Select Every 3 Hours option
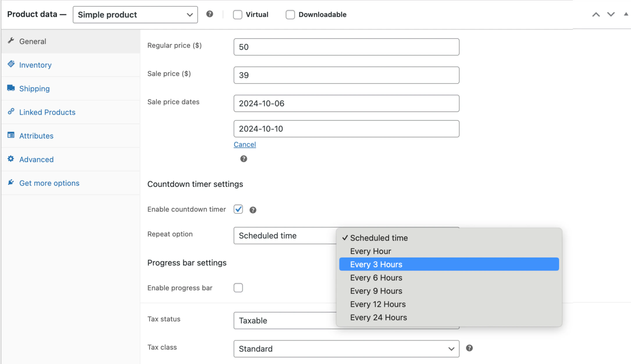The width and height of the screenshot is (631, 364). coord(449,264)
